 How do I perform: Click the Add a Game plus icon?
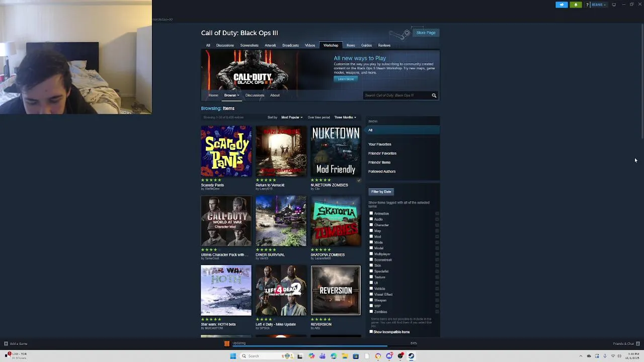tap(6, 344)
